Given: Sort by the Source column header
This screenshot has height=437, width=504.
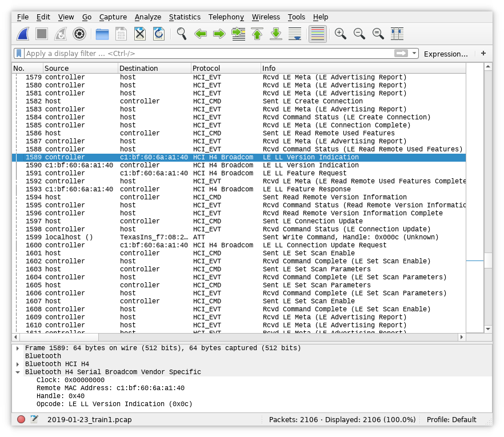Looking at the screenshot, I should (81, 68).
